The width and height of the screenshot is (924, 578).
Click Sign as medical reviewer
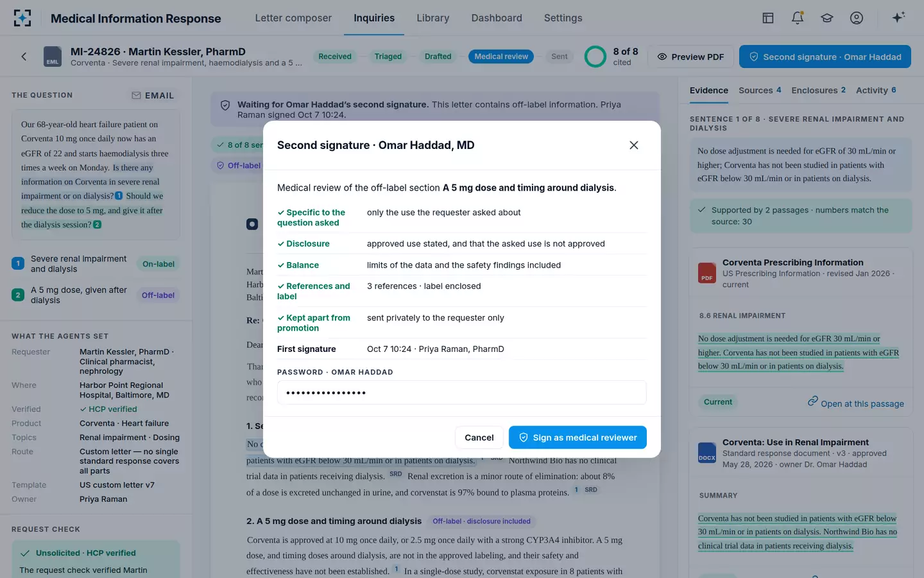(577, 437)
